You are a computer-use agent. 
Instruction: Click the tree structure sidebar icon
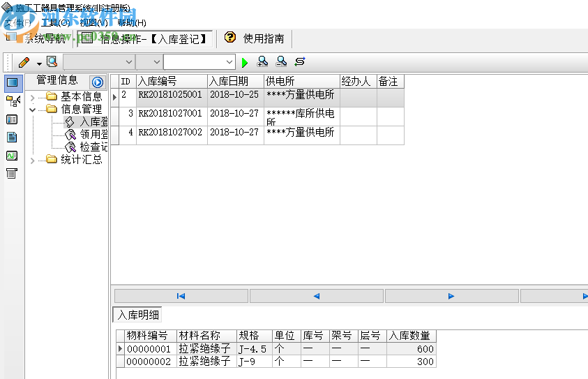coord(13,101)
